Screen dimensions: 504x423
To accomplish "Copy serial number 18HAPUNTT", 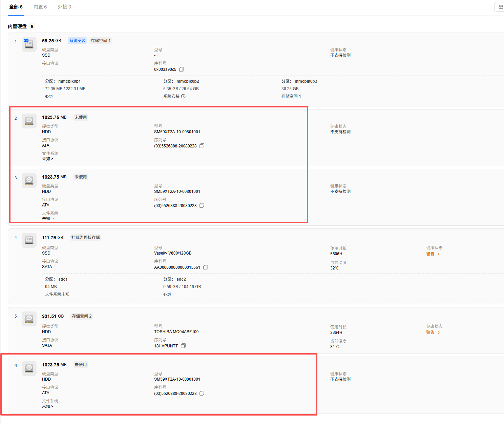I will pyautogui.click(x=183, y=346).
